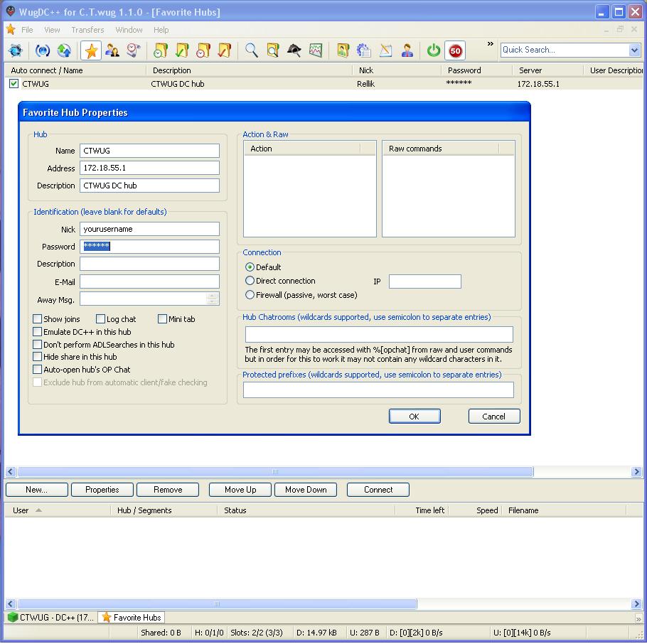Open Search Spy hat icon

tap(294, 50)
